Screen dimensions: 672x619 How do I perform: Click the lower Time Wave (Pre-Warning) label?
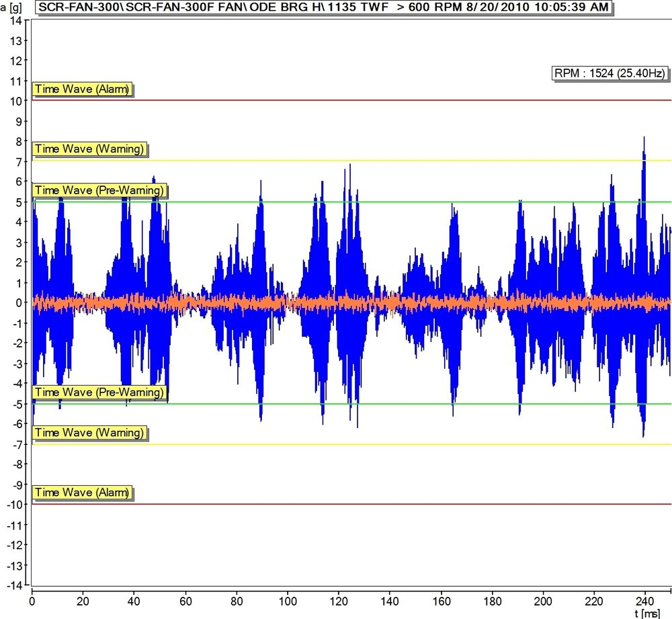pos(100,393)
